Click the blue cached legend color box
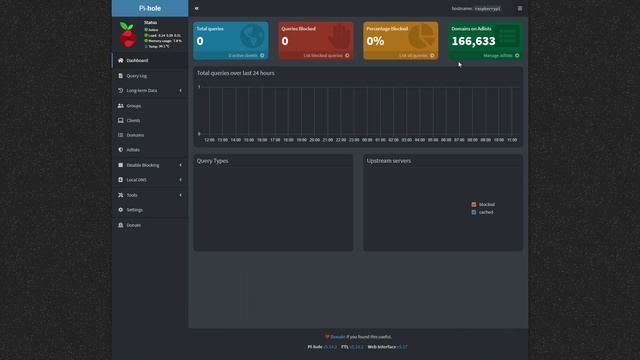The image size is (640, 360). [474, 212]
